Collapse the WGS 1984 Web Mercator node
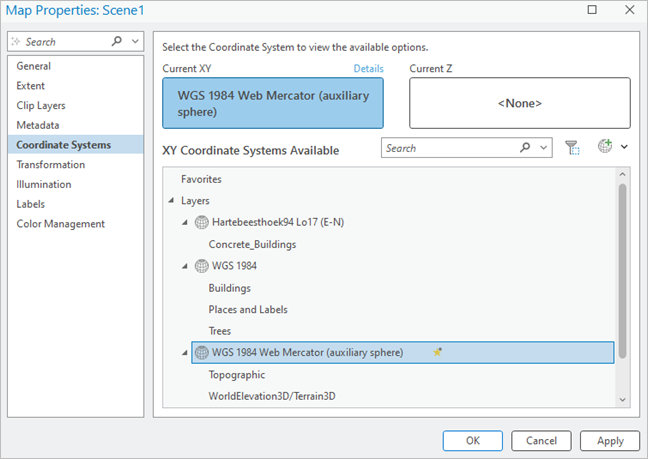This screenshot has width=648, height=459. (185, 353)
